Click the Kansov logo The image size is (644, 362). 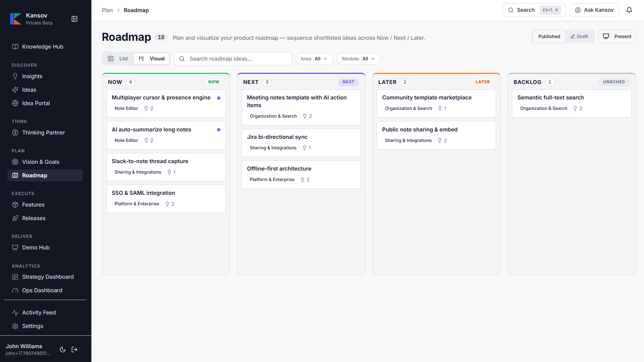pos(16,19)
